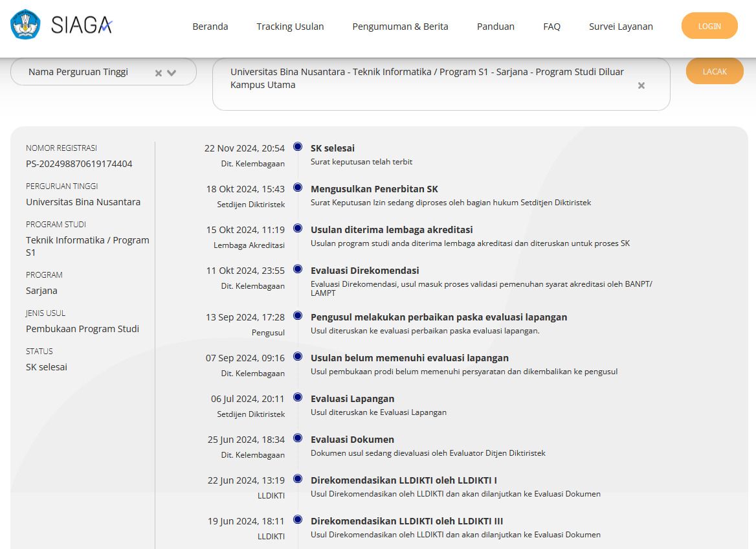Screen dimensions: 756x549
Task: Click 'Evaluasi Direkomendasi' heading
Action: 365,271
